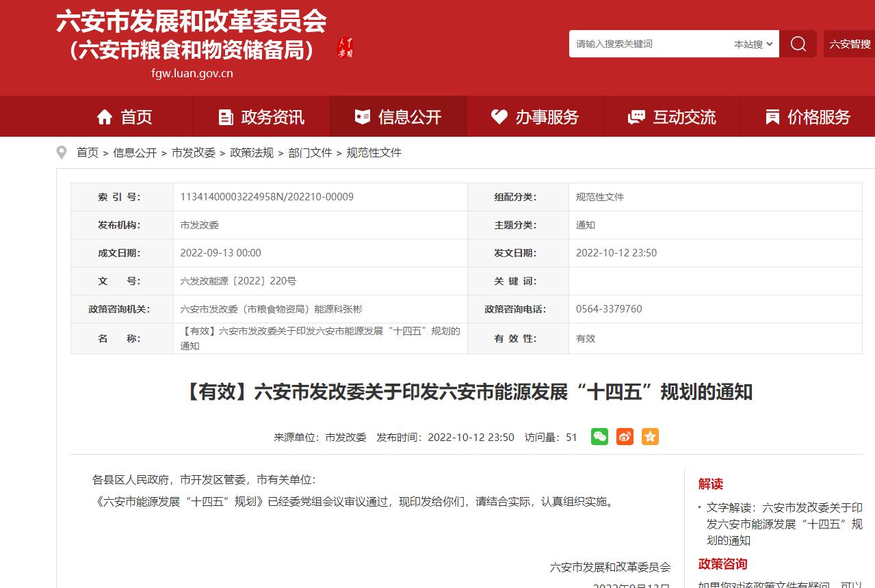Image resolution: width=875 pixels, height=588 pixels.
Task: Open the 信息公开 navigation tab
Action: pyautogui.click(x=398, y=116)
